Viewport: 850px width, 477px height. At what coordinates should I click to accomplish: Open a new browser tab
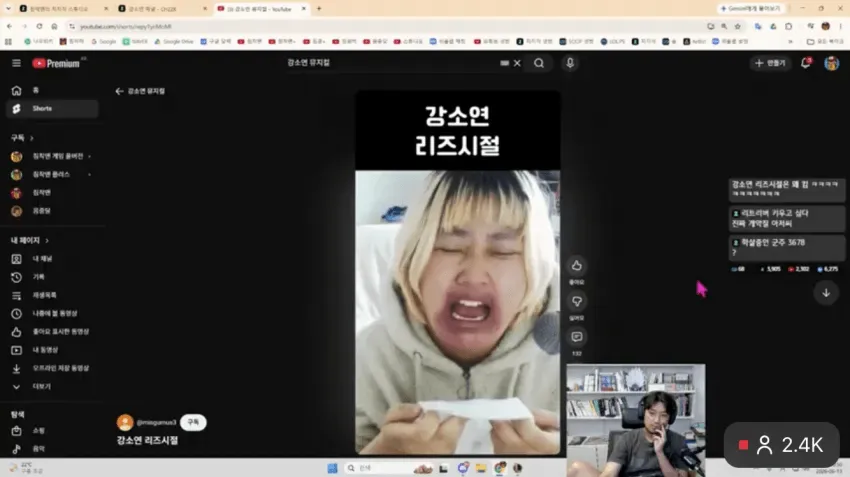(x=319, y=9)
